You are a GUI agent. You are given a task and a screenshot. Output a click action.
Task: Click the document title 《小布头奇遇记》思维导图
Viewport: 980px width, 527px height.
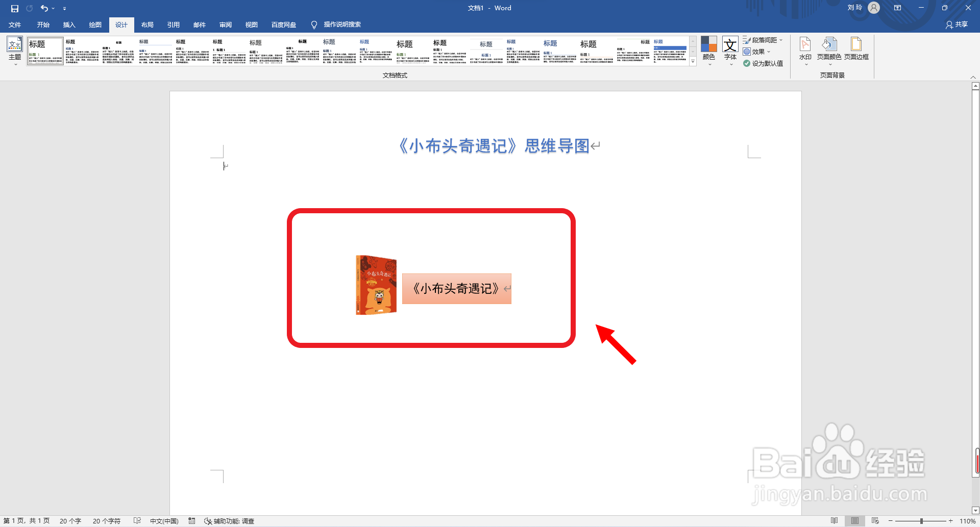pyautogui.click(x=494, y=146)
